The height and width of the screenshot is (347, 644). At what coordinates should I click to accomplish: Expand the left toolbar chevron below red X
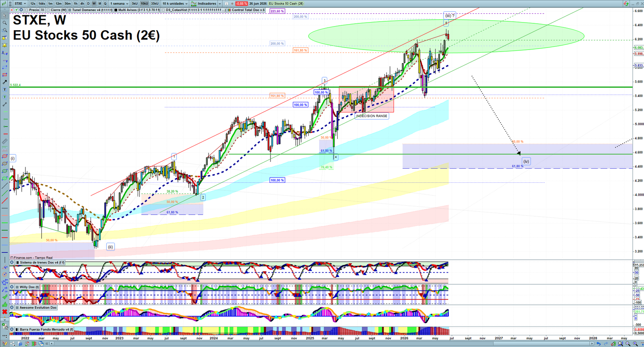coord(5,320)
